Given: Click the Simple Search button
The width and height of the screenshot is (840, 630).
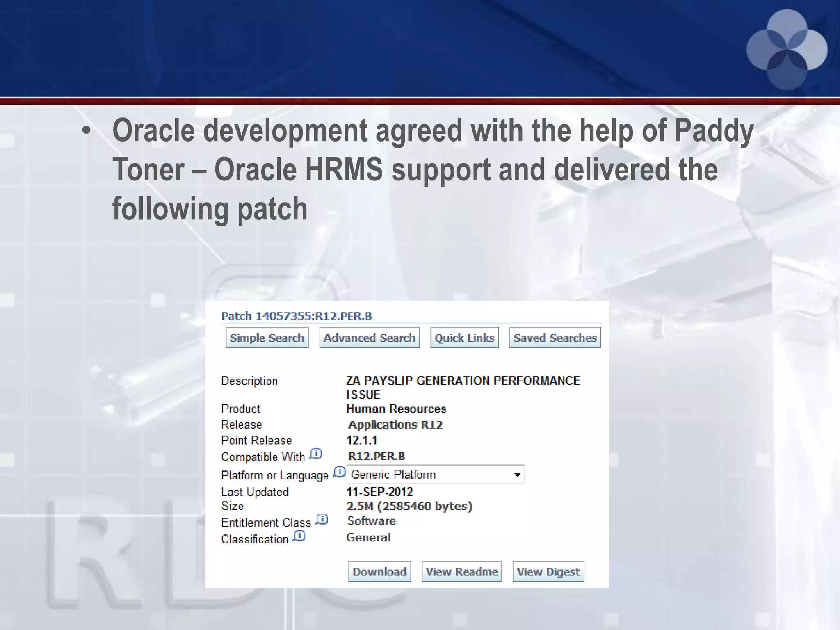Looking at the screenshot, I should coord(267,338).
